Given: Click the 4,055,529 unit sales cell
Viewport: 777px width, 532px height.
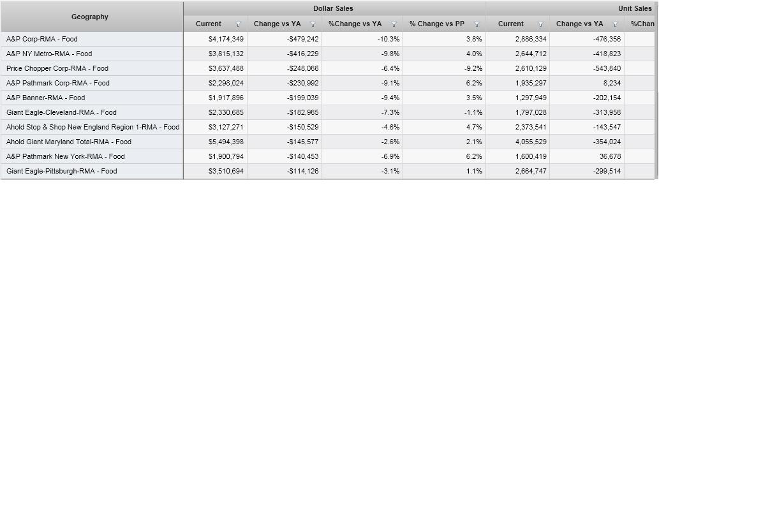Looking at the screenshot, I should coord(531,142).
